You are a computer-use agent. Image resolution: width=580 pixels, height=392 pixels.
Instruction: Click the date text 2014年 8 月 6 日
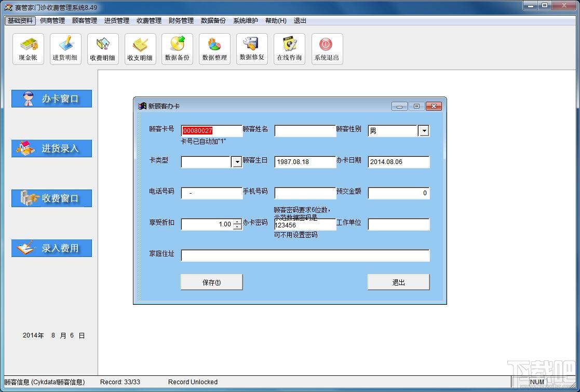54,335
